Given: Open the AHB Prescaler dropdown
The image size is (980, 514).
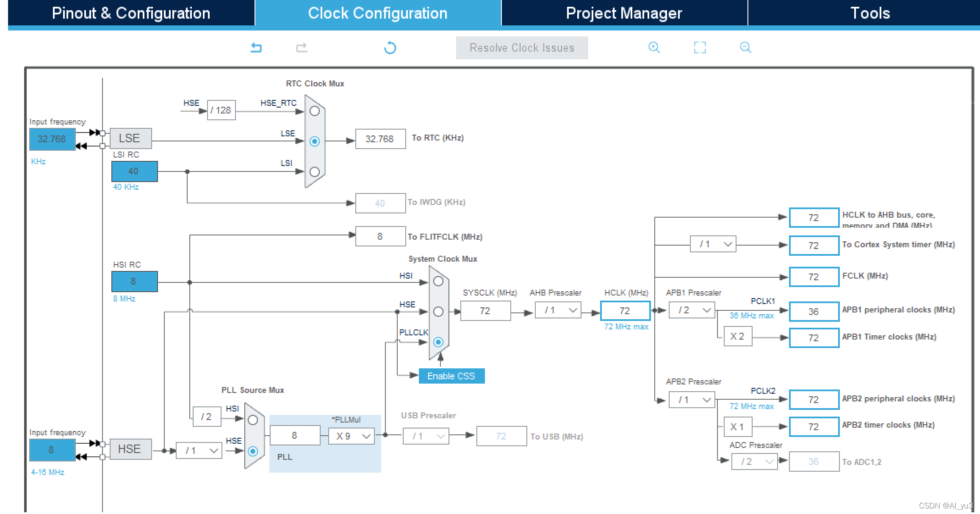Looking at the screenshot, I should tap(558, 310).
